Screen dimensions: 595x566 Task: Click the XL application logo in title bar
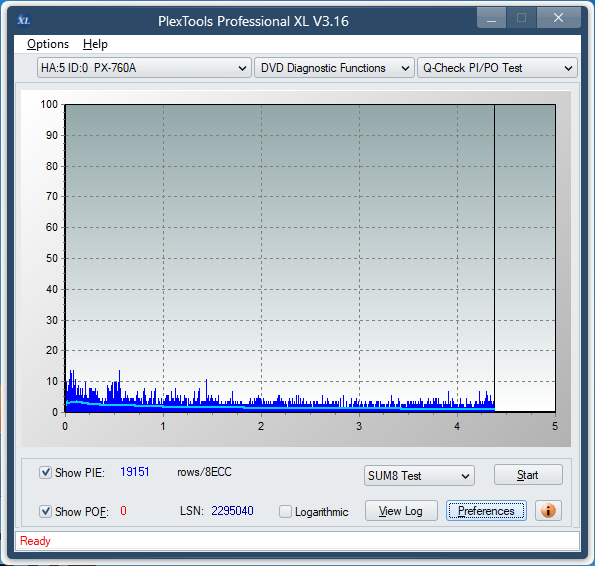(x=24, y=20)
